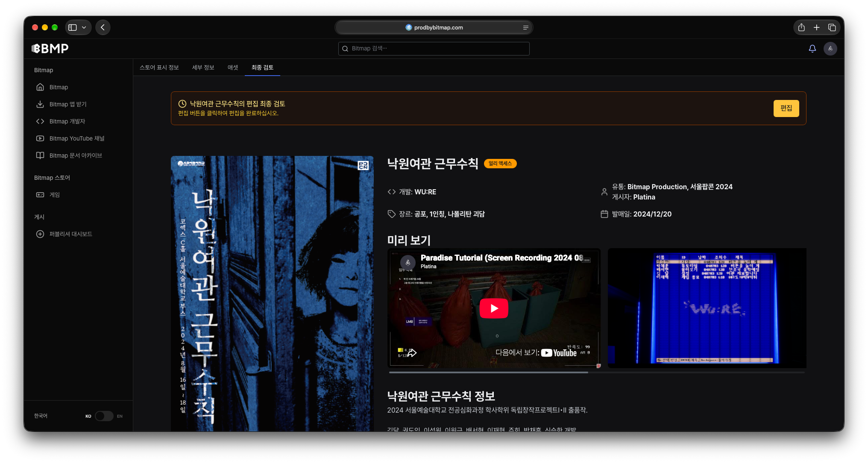Click the 낙원여관 근무수칙 poster image
Screen dimensions: 868x463
pos(272,293)
